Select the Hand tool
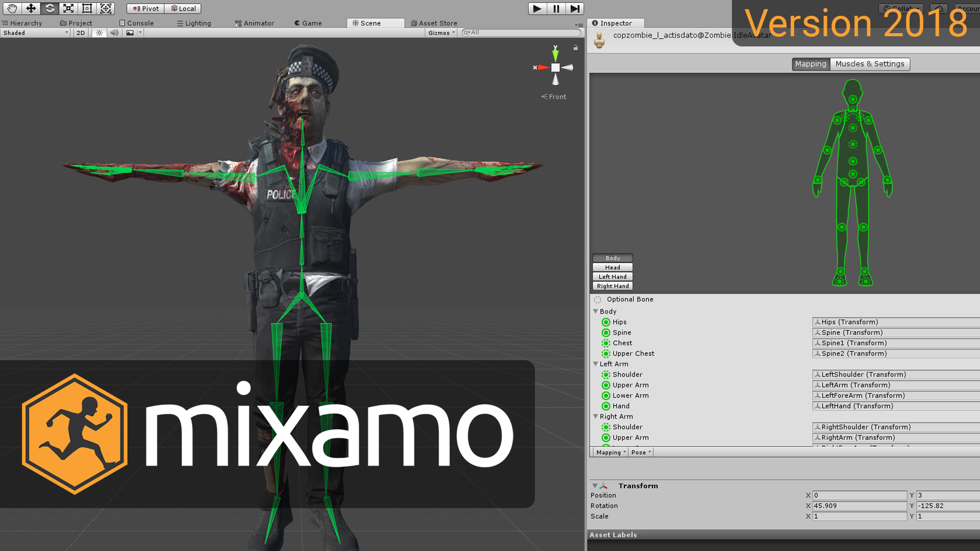The image size is (980, 551). pyautogui.click(x=12, y=8)
